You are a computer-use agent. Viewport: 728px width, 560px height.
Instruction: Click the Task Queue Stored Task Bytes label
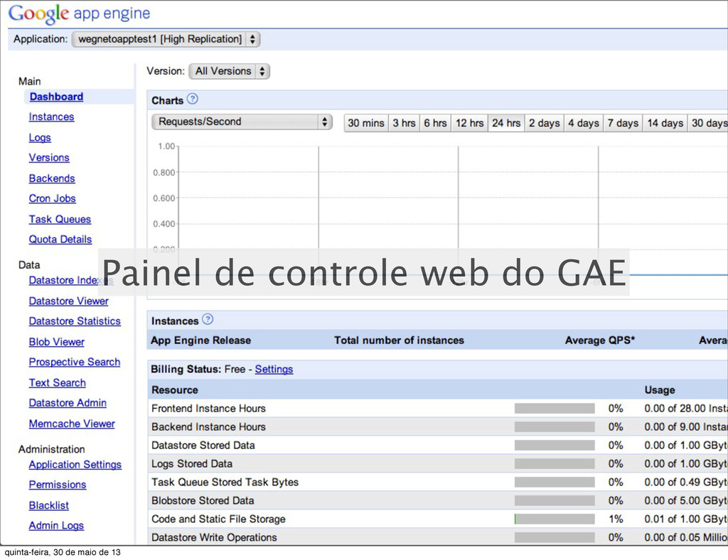[x=225, y=482]
